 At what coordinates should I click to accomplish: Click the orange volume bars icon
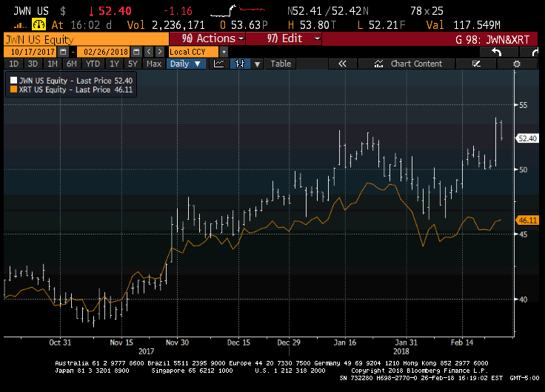pyautogui.click(x=19, y=25)
